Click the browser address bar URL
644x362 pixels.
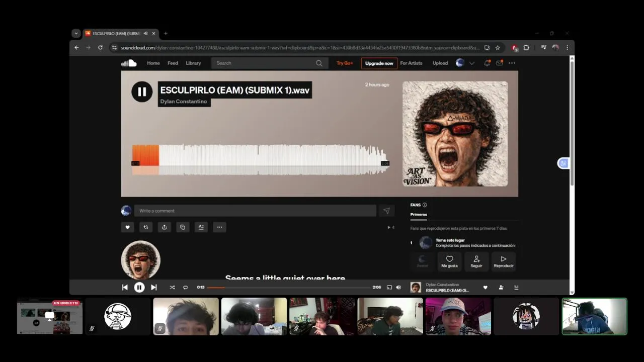pyautogui.click(x=300, y=48)
